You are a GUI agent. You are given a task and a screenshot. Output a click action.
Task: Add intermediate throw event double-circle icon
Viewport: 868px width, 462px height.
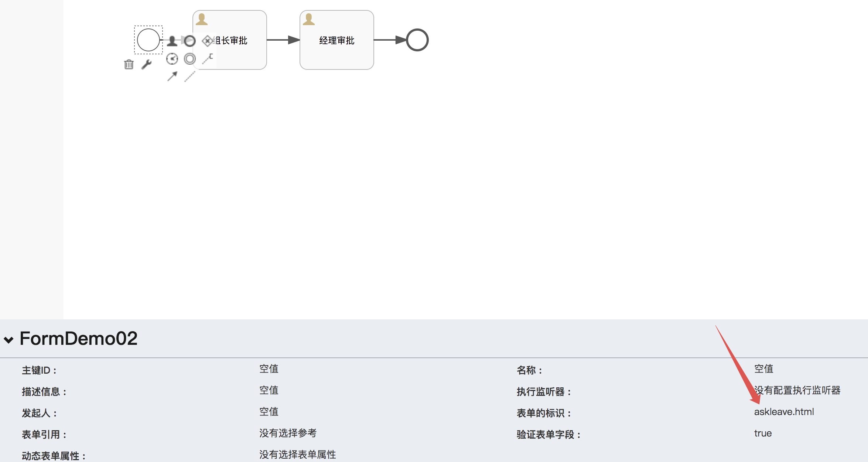(190, 59)
